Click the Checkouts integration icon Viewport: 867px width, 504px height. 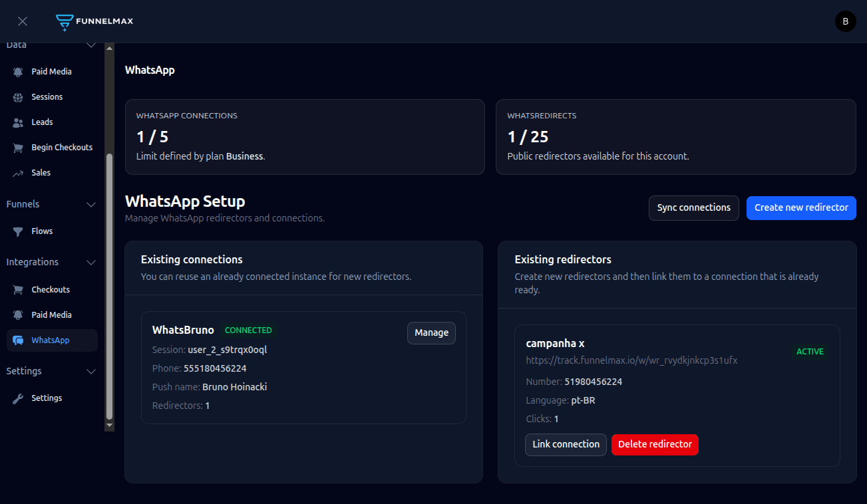click(x=18, y=289)
